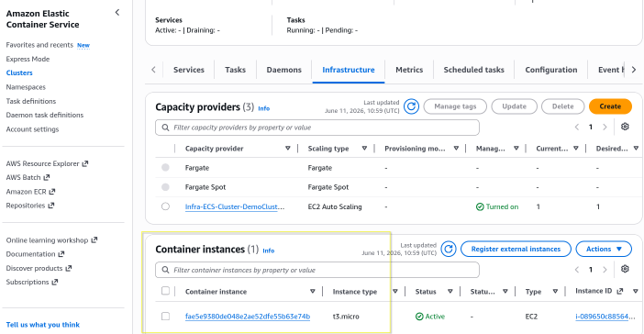Open Account settings in sidebar
Screen dimensions: 644x334
point(32,129)
